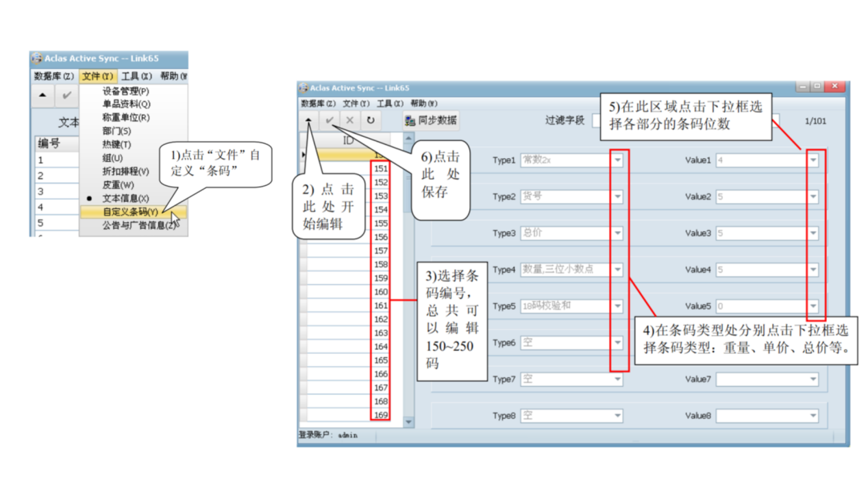This screenshot has width=868, height=488.
Task: Open the Type6 dropdown showing 空
Action: coord(617,343)
